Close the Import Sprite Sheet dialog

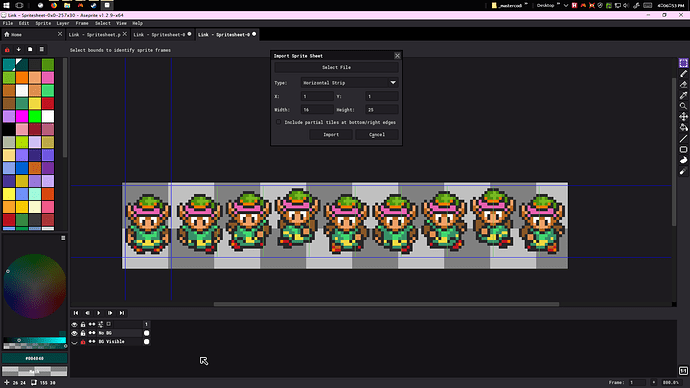coord(397,56)
